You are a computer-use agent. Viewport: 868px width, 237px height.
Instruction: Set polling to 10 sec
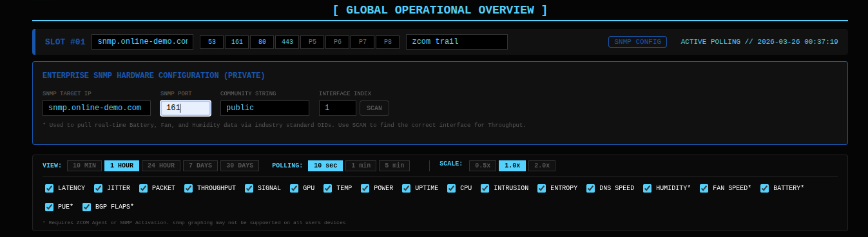pos(325,166)
